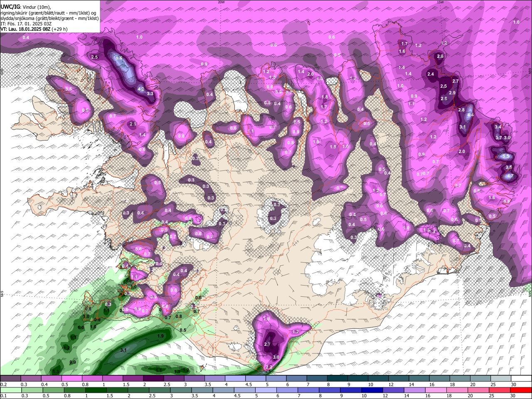Image resolution: width=532 pixels, height=399 pixels.
Task: Click the 'VT: Lau. 18.01.2025 08Z (+29 h)' line
Action: pyautogui.click(x=34, y=29)
